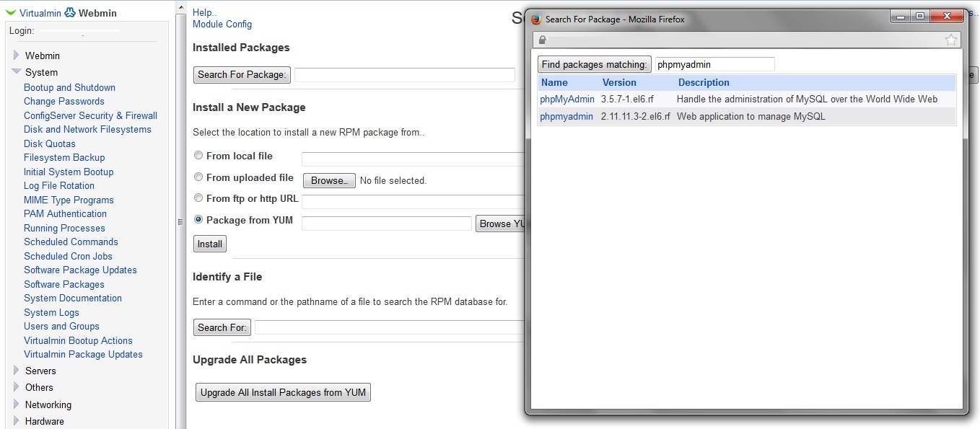Collapse the System category
Image resolution: width=980 pixels, height=429 pixels.
17,72
